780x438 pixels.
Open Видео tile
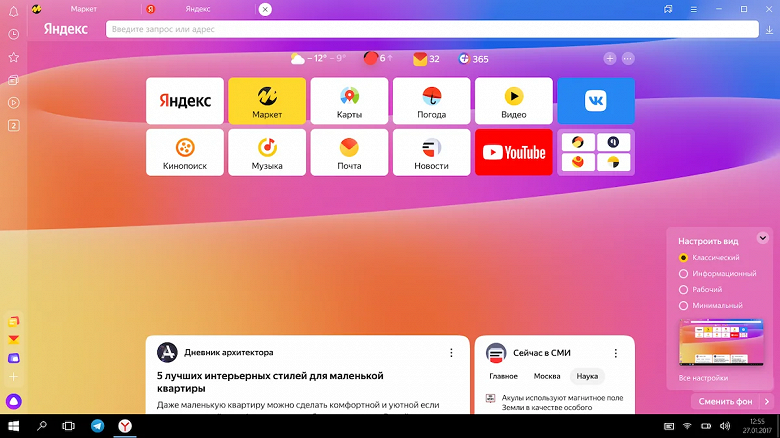pos(514,101)
